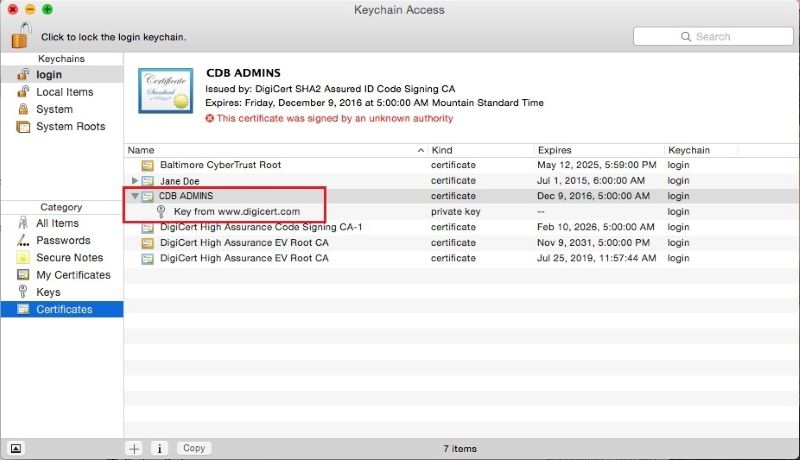The height and width of the screenshot is (460, 800).
Task: Toggle the preview pane button at bottom left
Action: click(x=16, y=448)
